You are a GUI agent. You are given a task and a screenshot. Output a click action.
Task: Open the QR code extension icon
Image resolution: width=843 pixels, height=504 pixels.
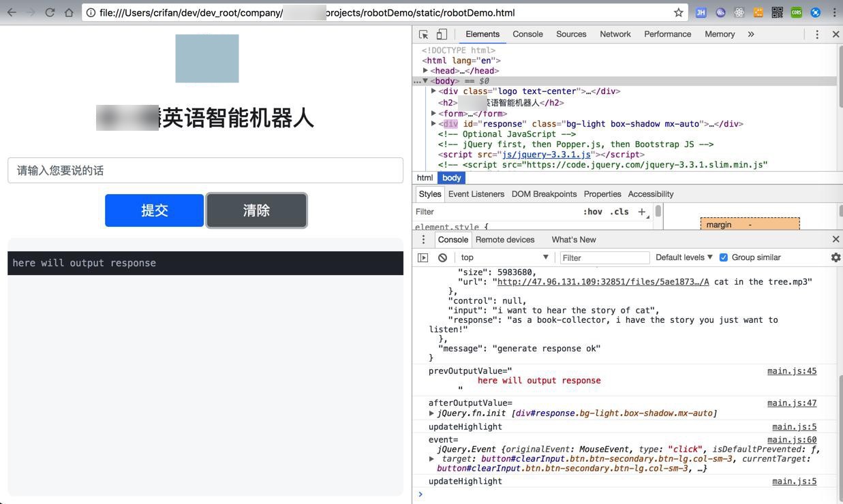(777, 12)
